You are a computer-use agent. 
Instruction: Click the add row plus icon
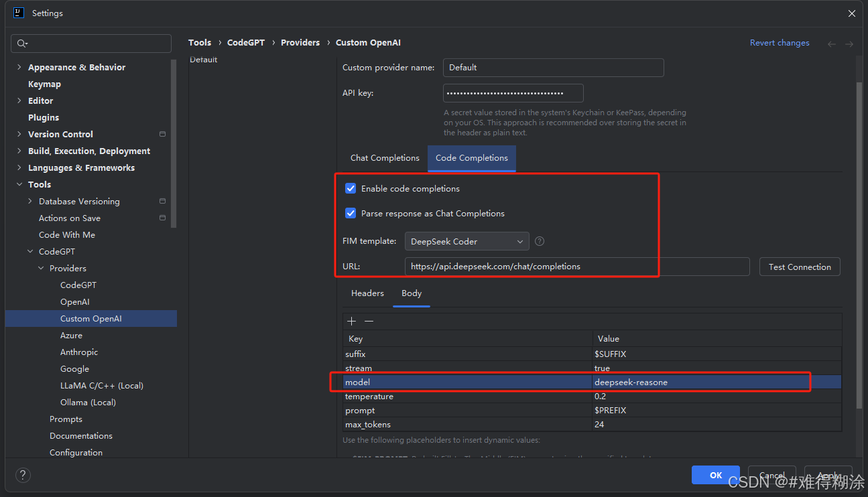[352, 322]
